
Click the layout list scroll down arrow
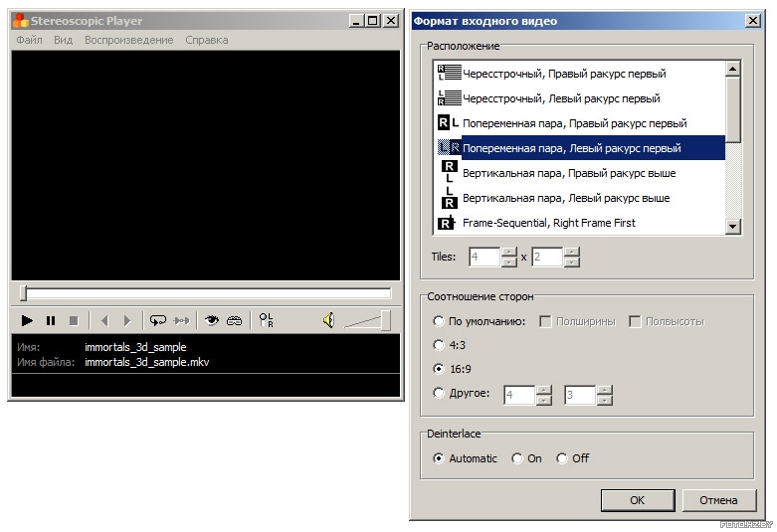733,227
